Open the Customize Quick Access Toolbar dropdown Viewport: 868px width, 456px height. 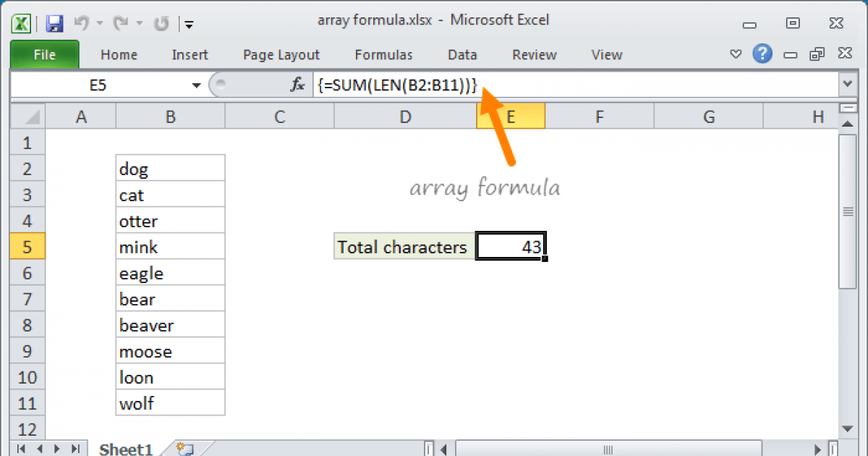coord(189,24)
